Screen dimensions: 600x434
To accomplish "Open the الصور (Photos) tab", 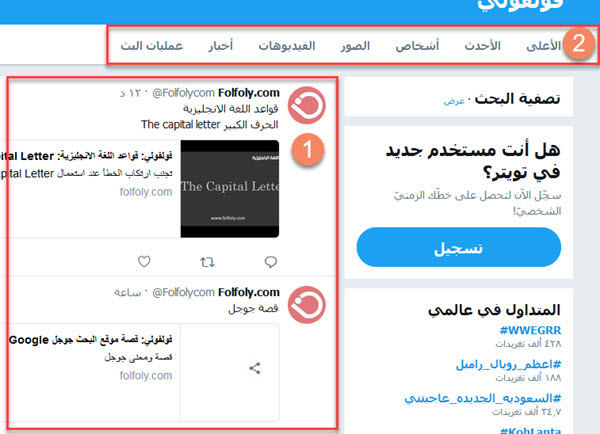I will click(355, 46).
